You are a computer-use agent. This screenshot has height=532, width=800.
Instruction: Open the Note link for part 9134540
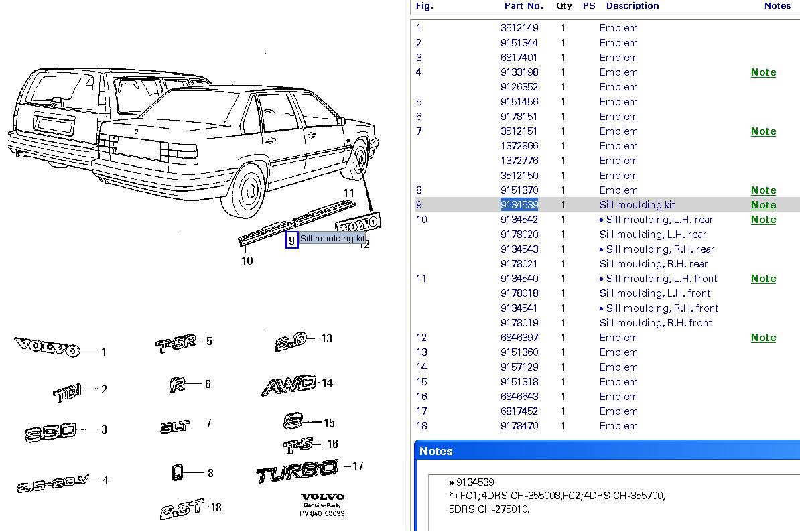coord(763,279)
